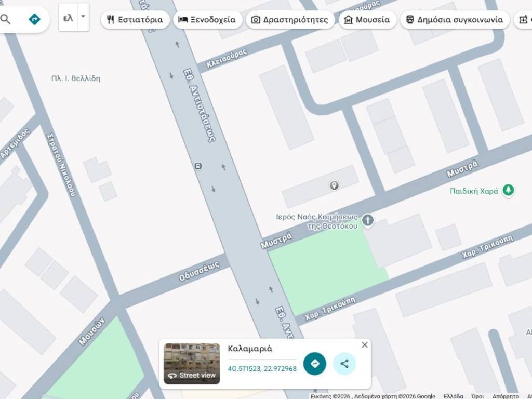Screen dimensions: 532x399
Task: Open the Street view thumbnail
Action: coord(192,363)
